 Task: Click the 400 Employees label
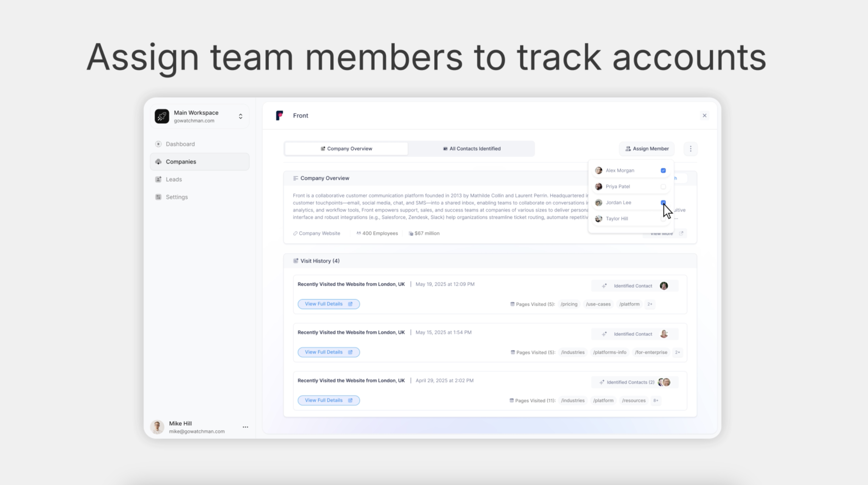pyautogui.click(x=377, y=233)
